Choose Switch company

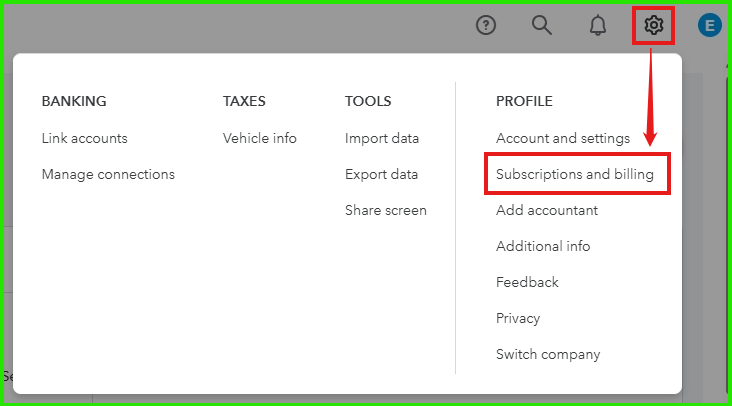coord(548,354)
